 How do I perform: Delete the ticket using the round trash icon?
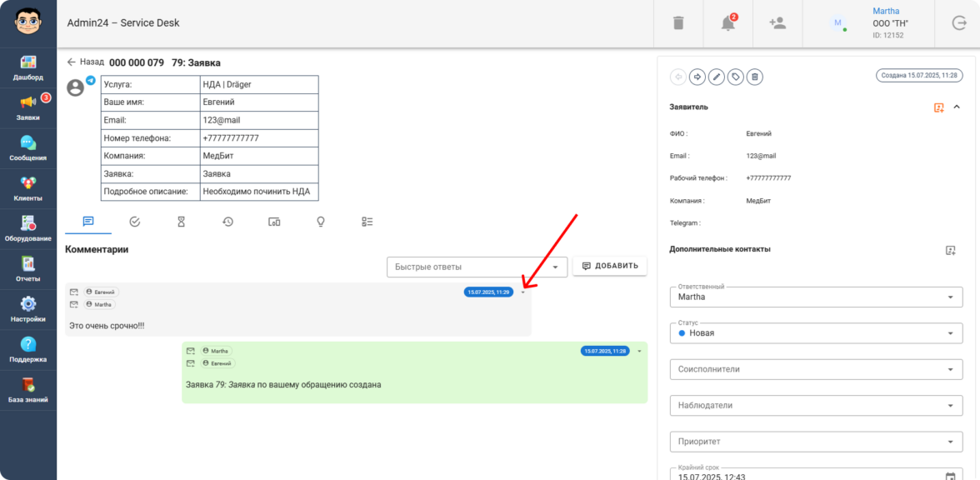click(755, 77)
